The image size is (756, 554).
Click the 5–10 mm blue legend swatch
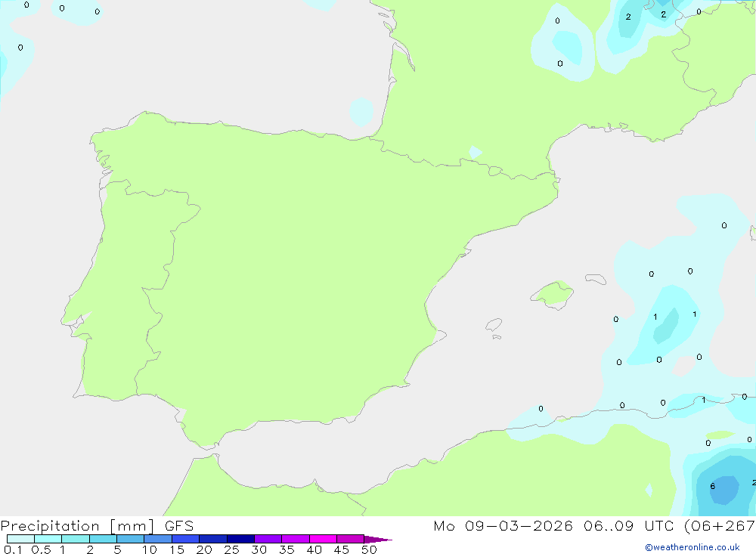tap(130, 539)
